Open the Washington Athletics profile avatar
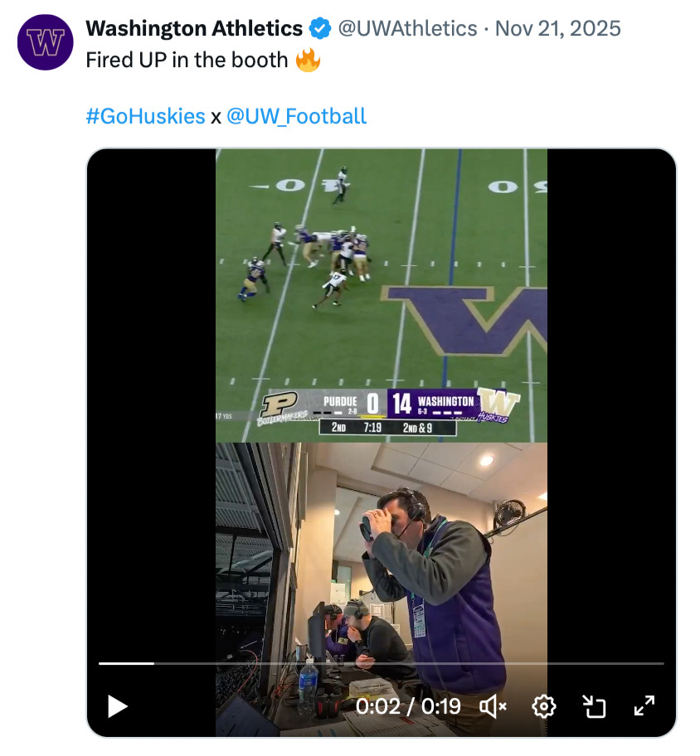 click(46, 42)
